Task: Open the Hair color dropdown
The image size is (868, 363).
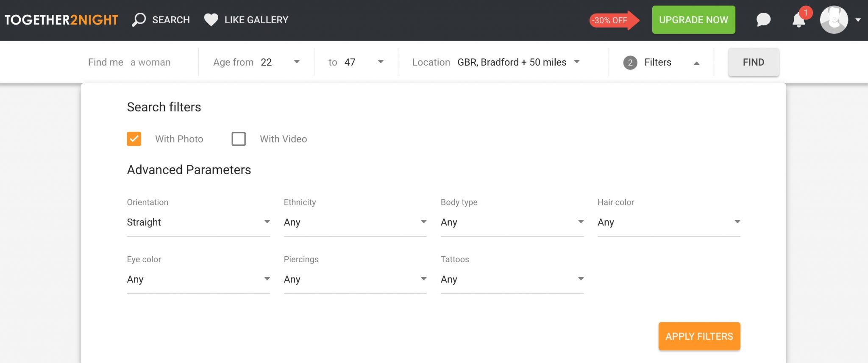Action: [x=669, y=222]
